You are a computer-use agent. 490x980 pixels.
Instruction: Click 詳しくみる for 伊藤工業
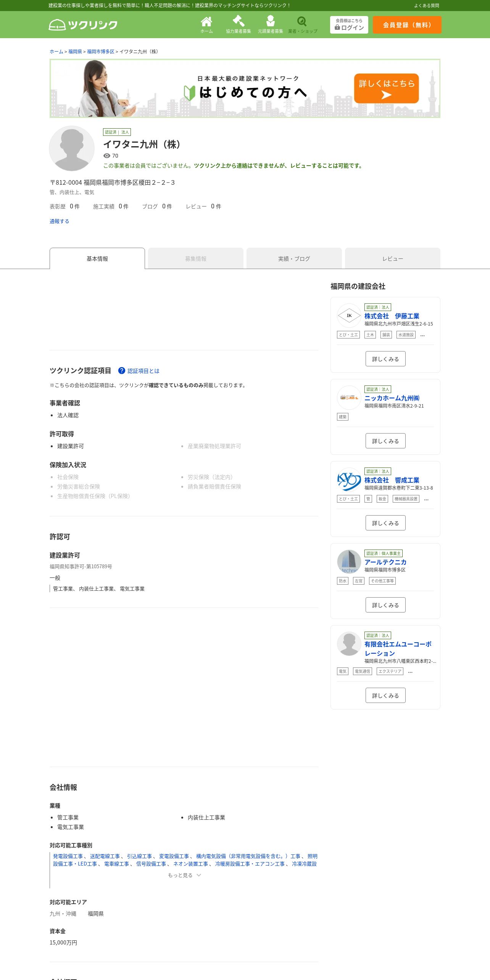(385, 359)
